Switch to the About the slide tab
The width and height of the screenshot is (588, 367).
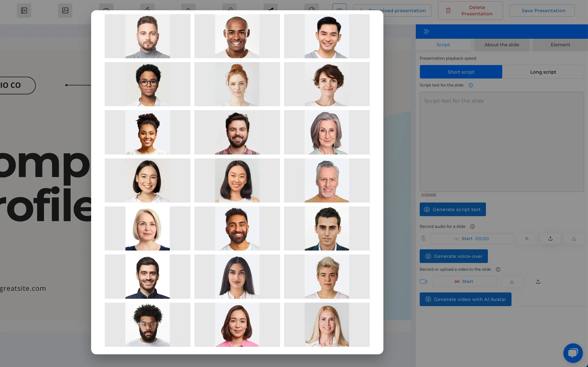point(502,44)
